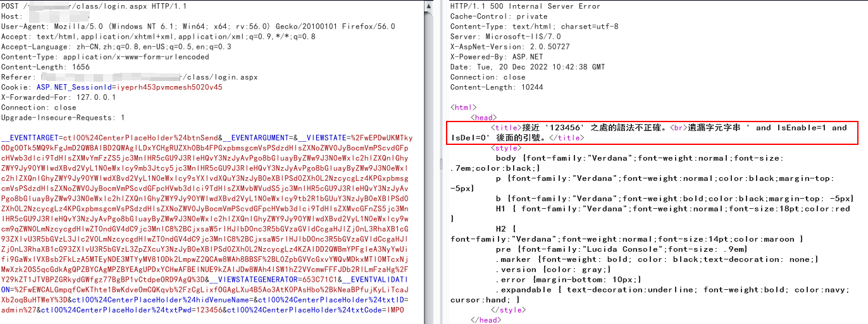Click the divider between request and response panes
This screenshot has height=324, width=868.
(442, 162)
